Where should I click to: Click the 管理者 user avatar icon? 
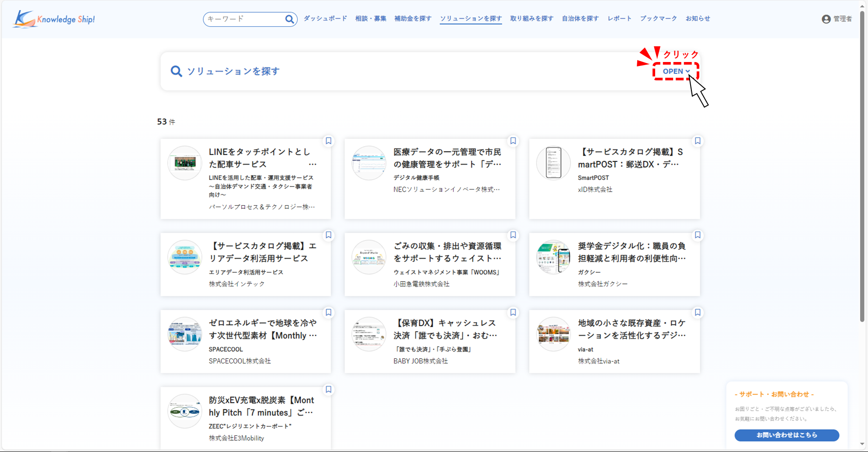point(826,19)
